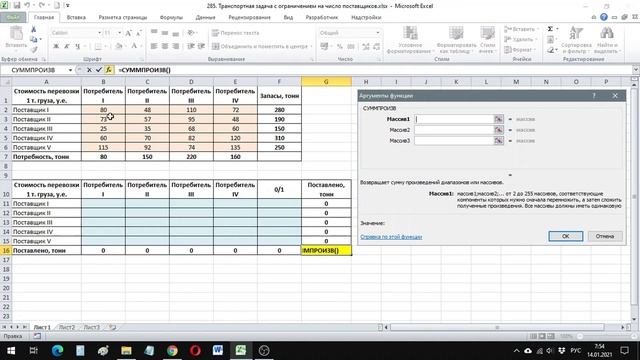Click the Fill Color bucket icon
Image resolution: width=640 pixels, height=360 pixels.
118,46
